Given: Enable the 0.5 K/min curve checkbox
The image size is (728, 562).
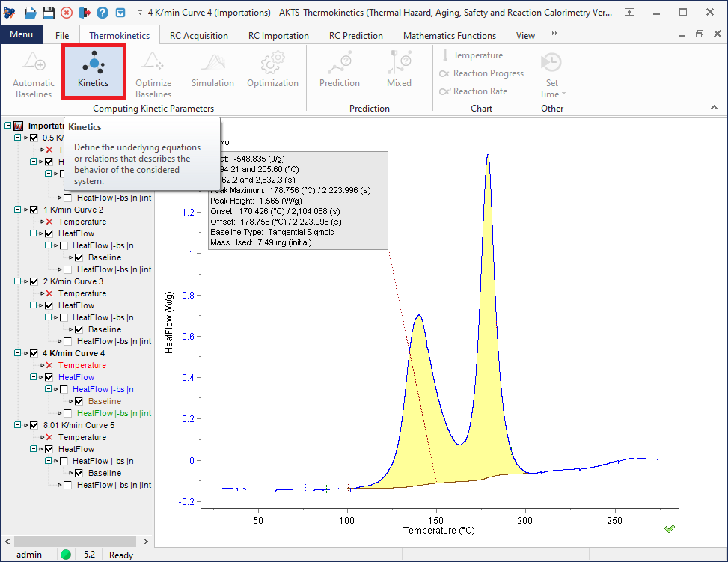Looking at the screenshot, I should tap(33, 137).
